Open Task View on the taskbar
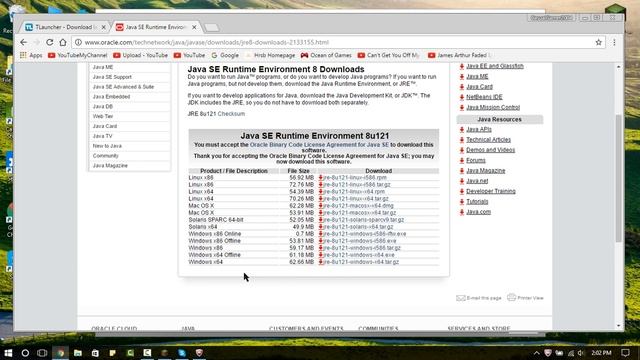The width and height of the screenshot is (640, 360). coord(42,353)
